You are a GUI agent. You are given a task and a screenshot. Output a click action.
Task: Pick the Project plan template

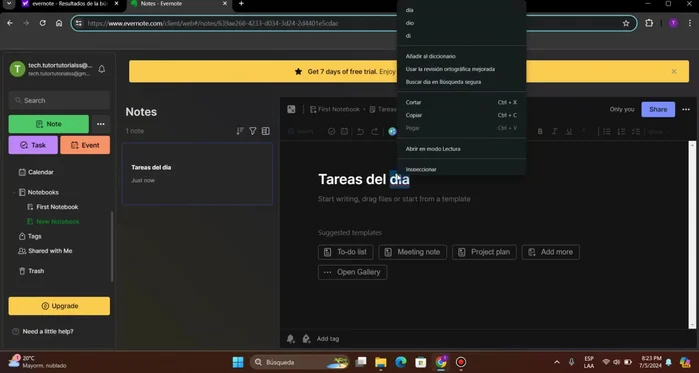point(484,252)
